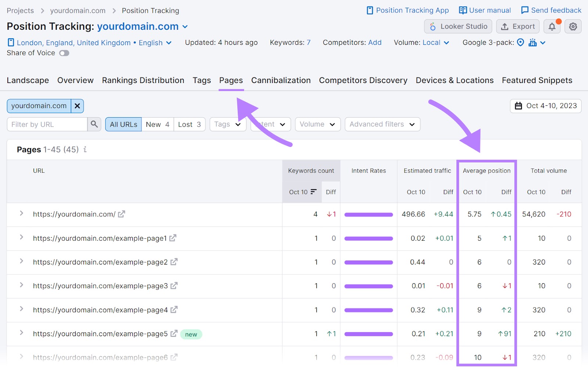The image size is (588, 370).
Task: Open example-page1 via its external link icon
Action: (172, 238)
